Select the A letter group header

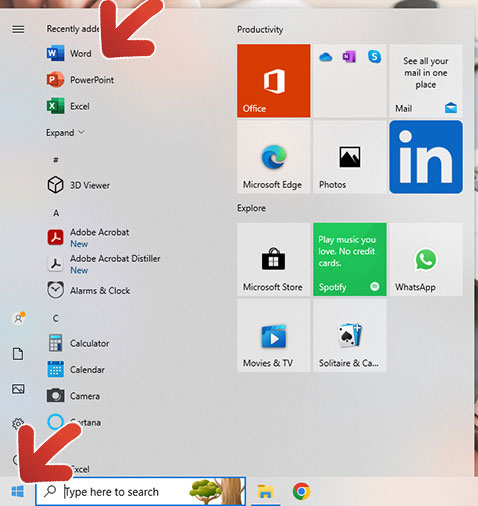point(56,213)
